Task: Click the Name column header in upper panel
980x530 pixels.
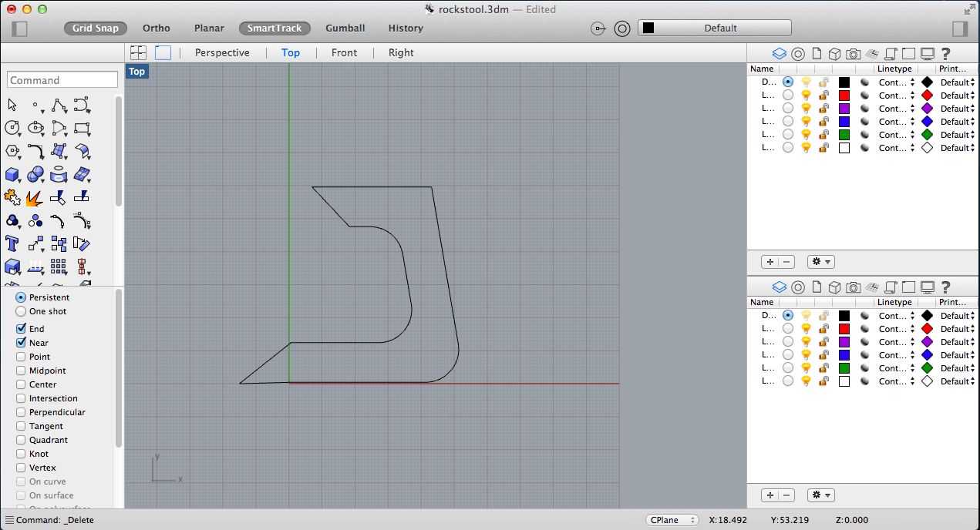Action: tap(762, 69)
